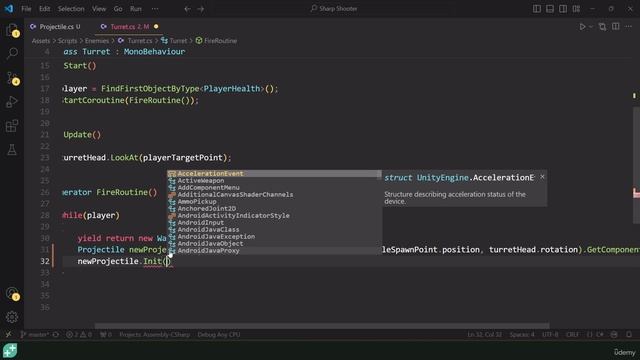
Task: Toggle the primary side bar layout
Action: (x=537, y=9)
